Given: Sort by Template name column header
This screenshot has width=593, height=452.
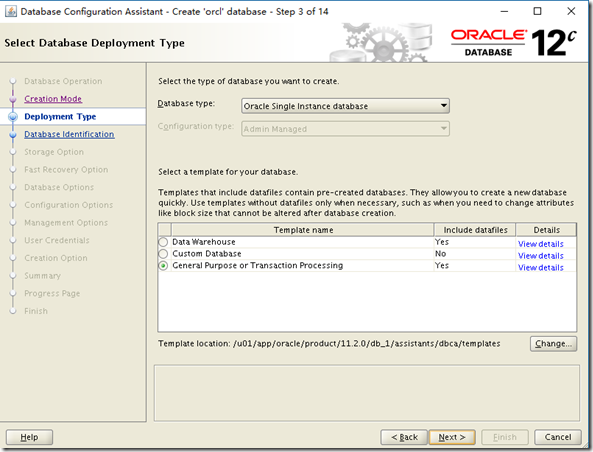Looking at the screenshot, I should click(303, 230).
